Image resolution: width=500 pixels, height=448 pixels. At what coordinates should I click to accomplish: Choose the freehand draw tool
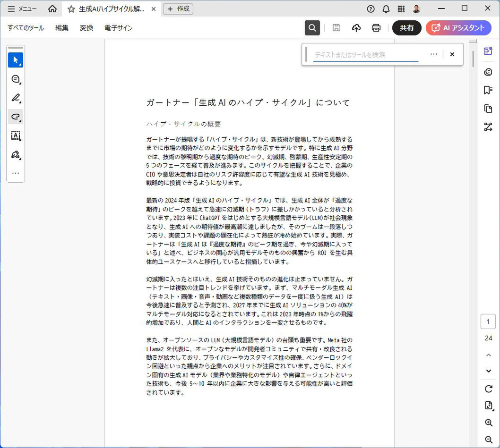coord(16,117)
